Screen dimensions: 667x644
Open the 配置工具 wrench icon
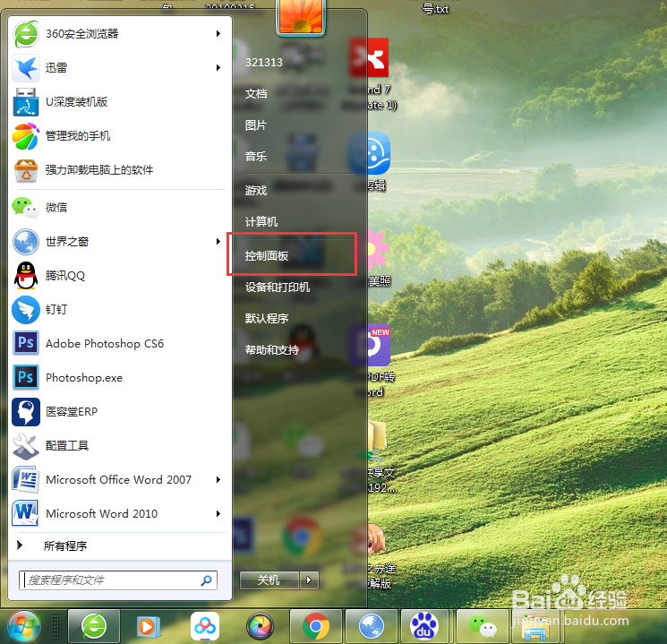[26, 446]
